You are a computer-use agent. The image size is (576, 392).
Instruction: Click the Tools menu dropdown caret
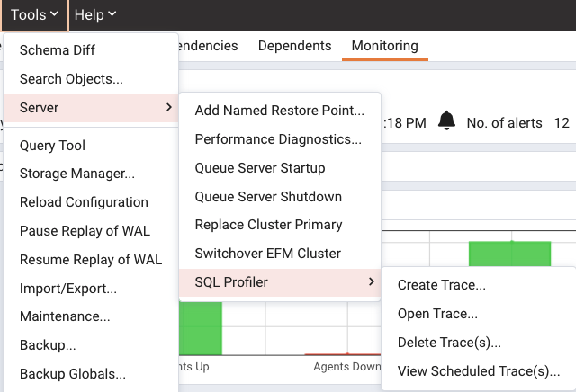54,14
